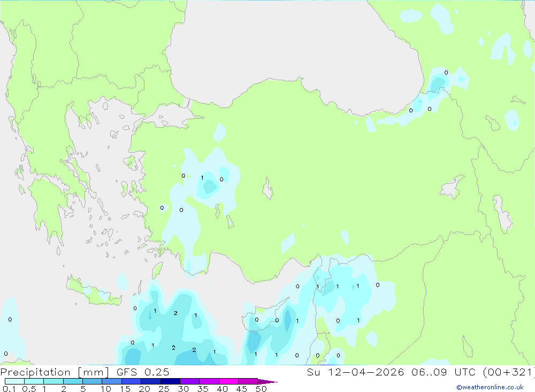The image size is (535, 392).
Task: Click the legend label '50'
Action: click(x=261, y=389)
